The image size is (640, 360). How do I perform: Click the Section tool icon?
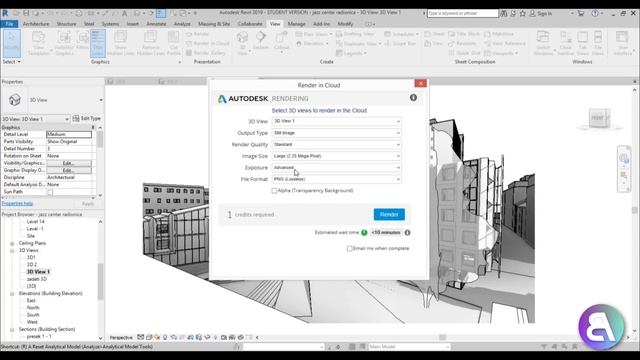pos(260,41)
